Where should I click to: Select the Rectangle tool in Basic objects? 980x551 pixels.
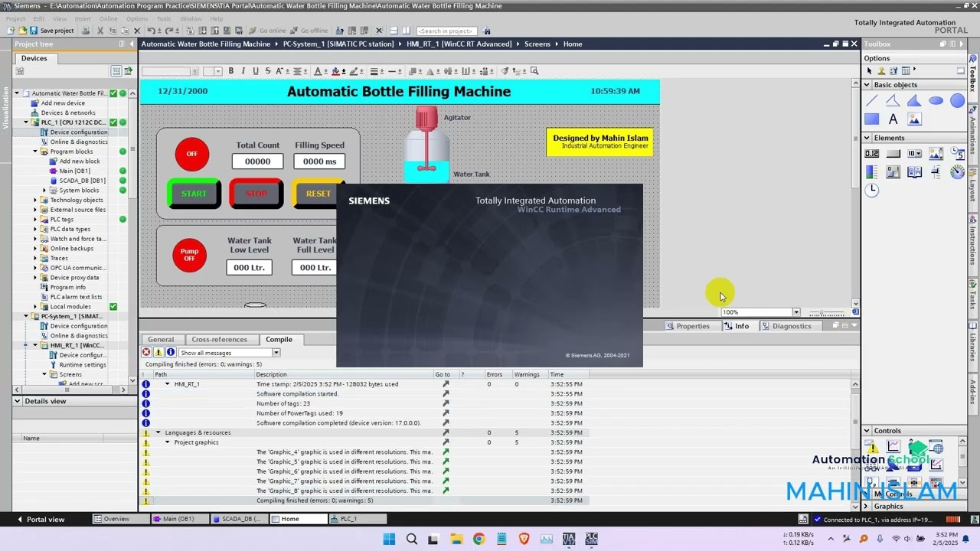point(872,119)
